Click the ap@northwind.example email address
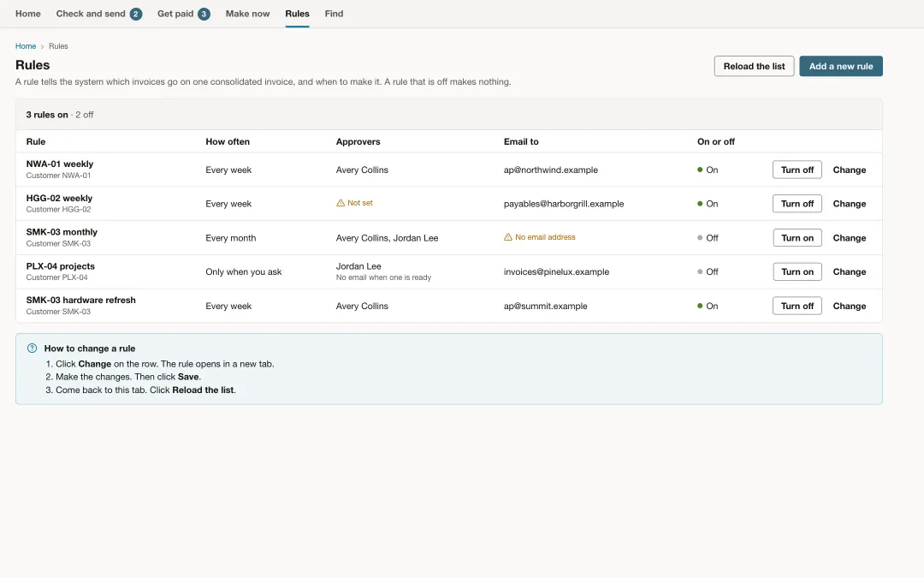 click(550, 170)
